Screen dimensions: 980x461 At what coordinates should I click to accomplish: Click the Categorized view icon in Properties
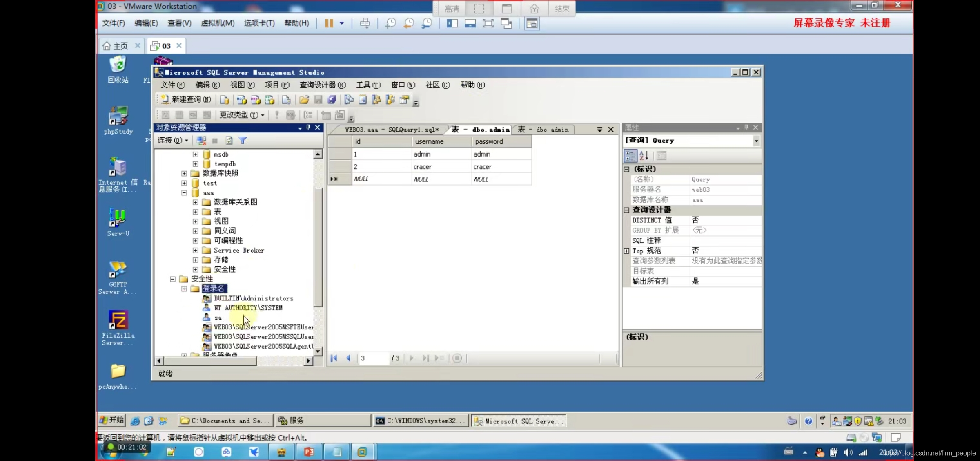(x=630, y=155)
